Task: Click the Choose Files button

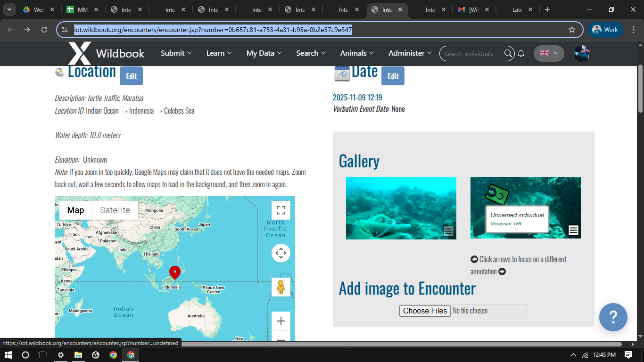Action: pyautogui.click(x=425, y=311)
